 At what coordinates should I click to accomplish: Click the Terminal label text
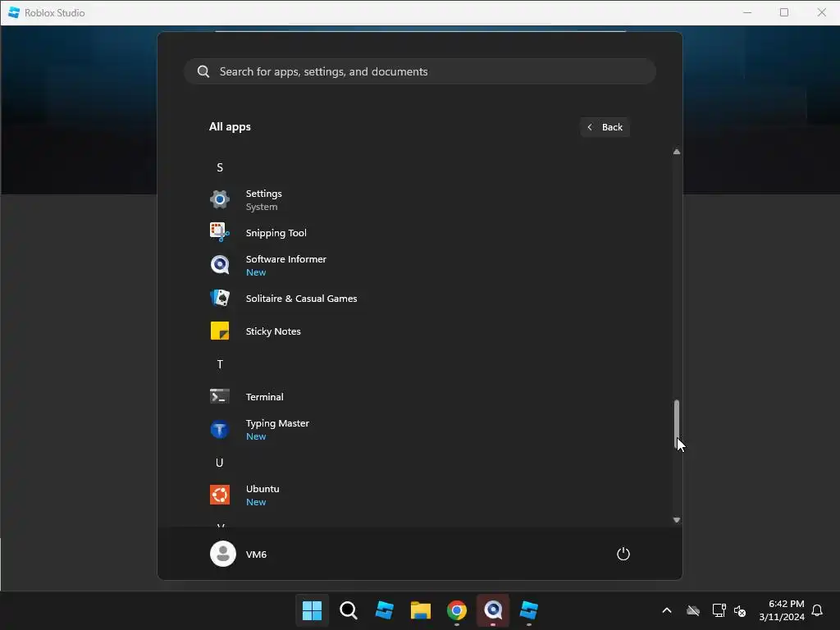point(265,397)
